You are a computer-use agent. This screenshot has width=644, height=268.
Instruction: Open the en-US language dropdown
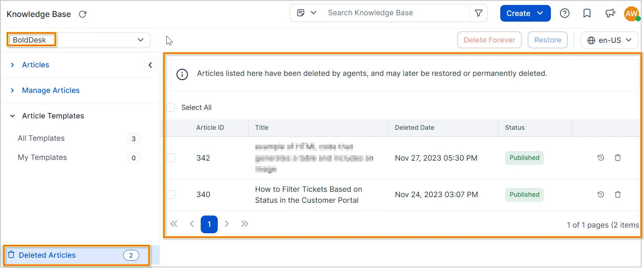pyautogui.click(x=609, y=40)
